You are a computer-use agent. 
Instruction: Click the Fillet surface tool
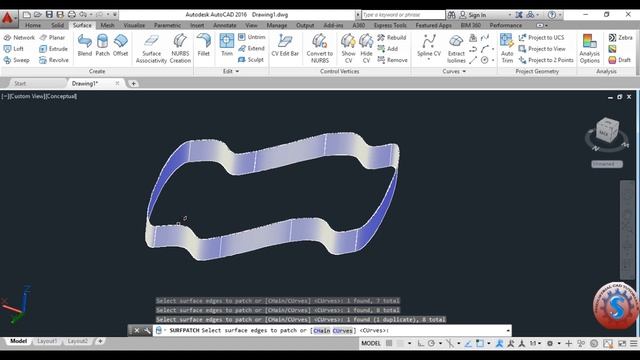203,45
